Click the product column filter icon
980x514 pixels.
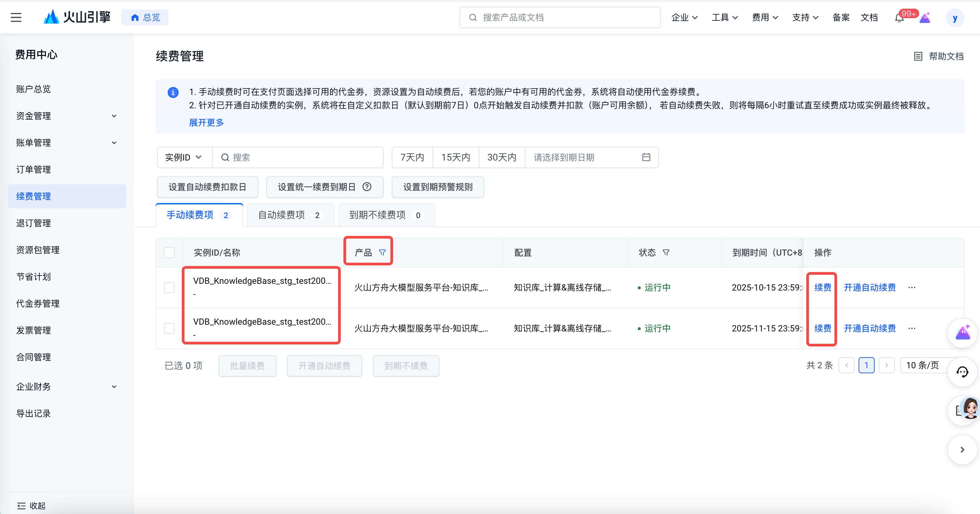[x=382, y=252]
